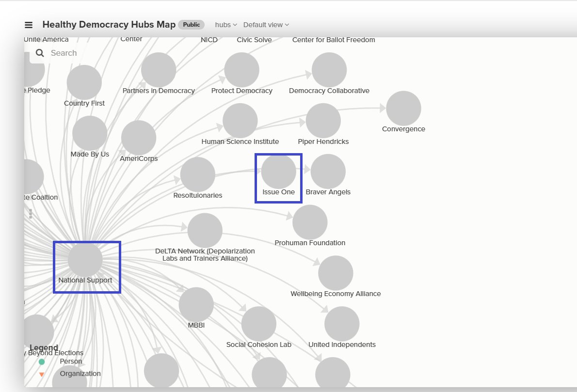Select the Resoltuionaries node
The image size is (577, 392).
tap(198, 174)
